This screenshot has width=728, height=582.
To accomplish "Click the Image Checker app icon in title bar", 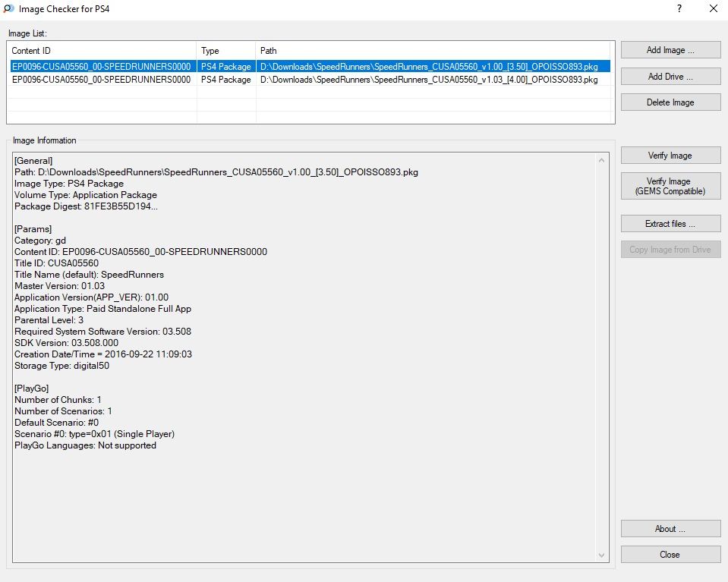I will tap(8, 10).
